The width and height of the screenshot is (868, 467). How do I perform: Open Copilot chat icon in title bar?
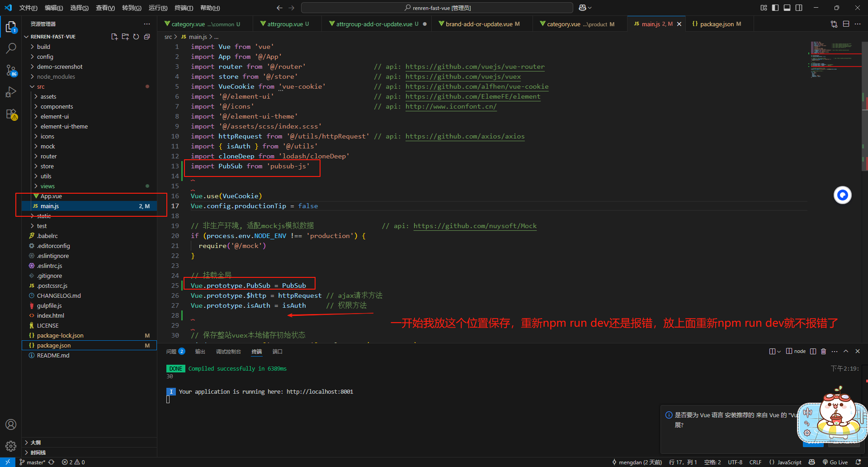(585, 8)
